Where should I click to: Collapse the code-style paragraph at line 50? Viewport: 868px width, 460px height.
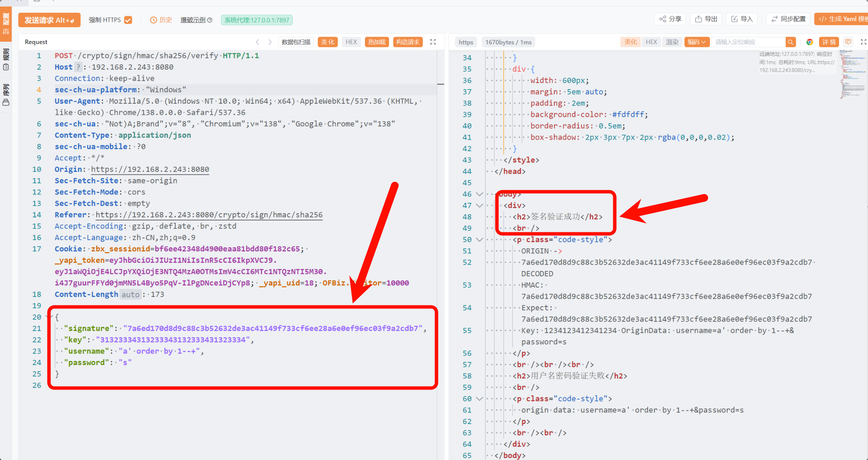coord(479,240)
